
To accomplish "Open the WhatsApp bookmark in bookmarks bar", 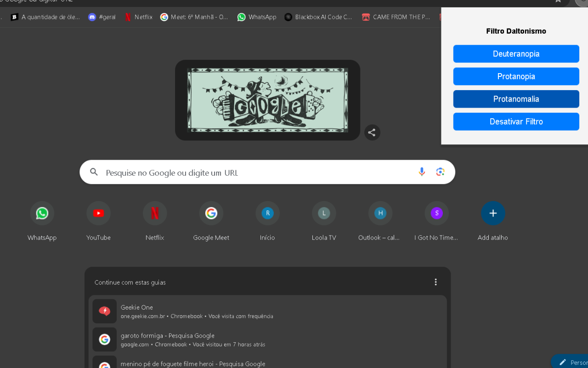I will pyautogui.click(x=257, y=17).
